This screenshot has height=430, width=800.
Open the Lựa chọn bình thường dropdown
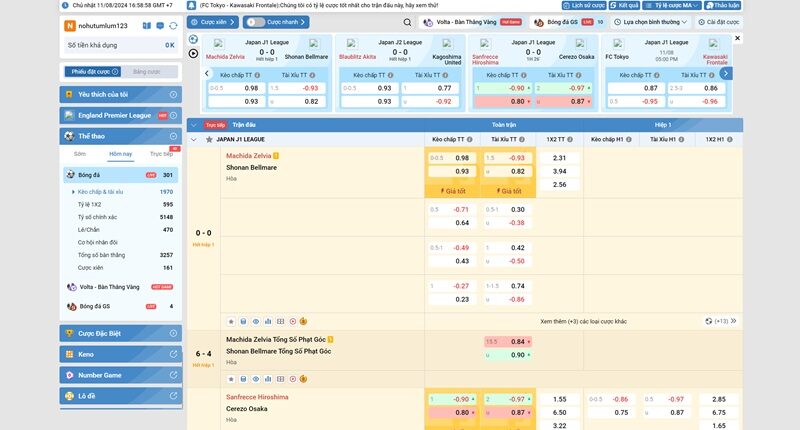click(660, 21)
